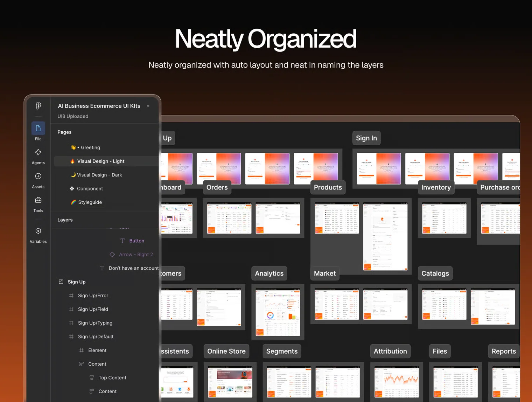Click the Inventory frame thumbnail
Screen dimensions: 532x402
(x=444, y=218)
